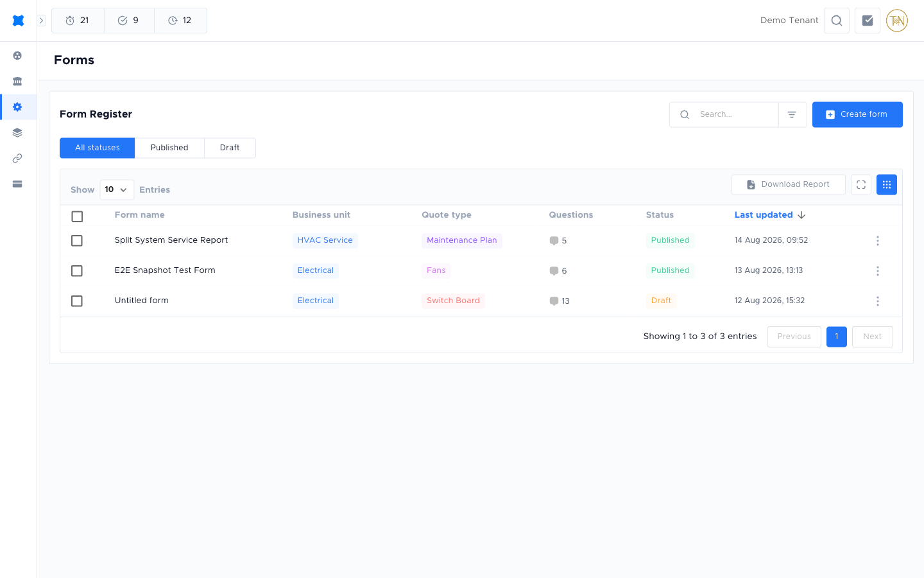The height and width of the screenshot is (578, 924).
Task: Click date 14 Aug 2026, 09:52
Action: tap(771, 240)
